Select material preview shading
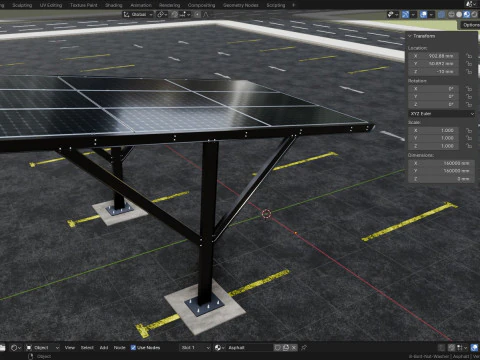The width and height of the screenshot is (480, 360). 467,14
